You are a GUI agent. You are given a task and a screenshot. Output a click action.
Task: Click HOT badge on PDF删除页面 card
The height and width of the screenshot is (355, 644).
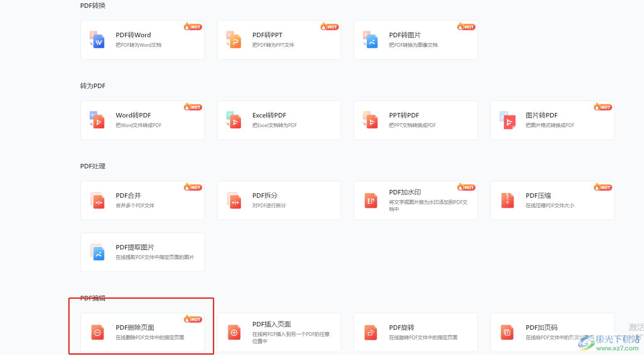point(193,319)
